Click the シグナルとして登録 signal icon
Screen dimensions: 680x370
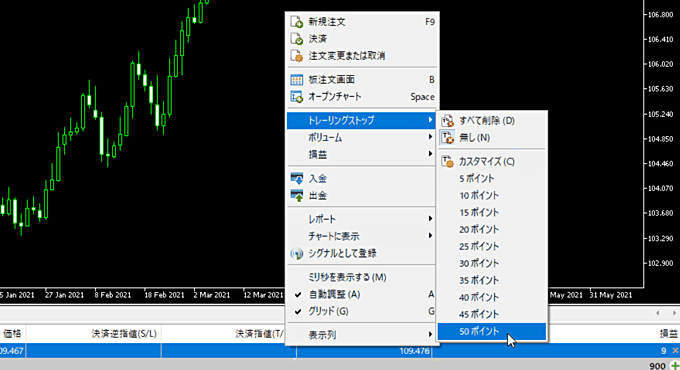pyautogui.click(x=297, y=253)
